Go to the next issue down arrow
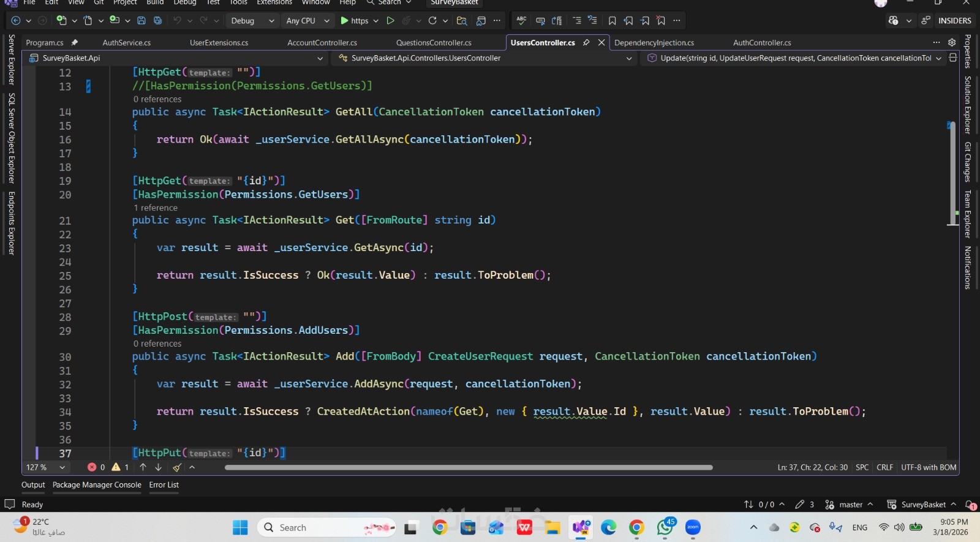Viewport: 980px width, 542px height. tap(158, 467)
